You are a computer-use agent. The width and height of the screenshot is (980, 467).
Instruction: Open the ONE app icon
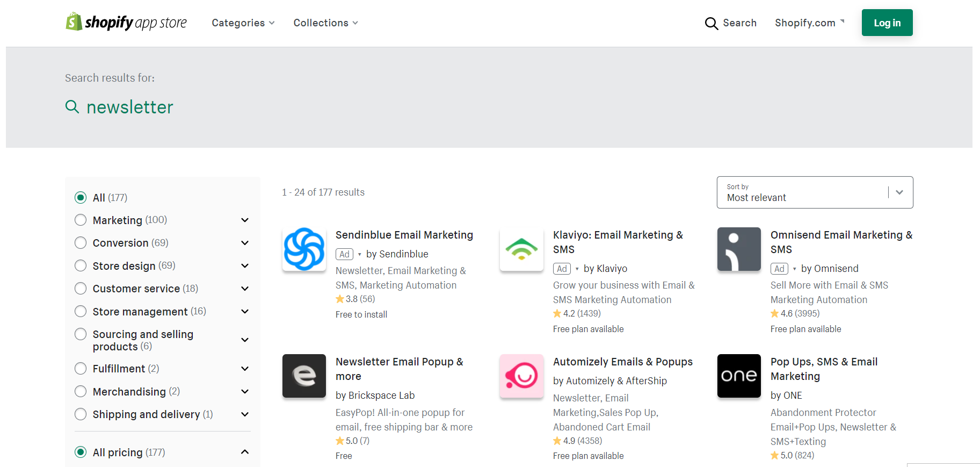[739, 376]
